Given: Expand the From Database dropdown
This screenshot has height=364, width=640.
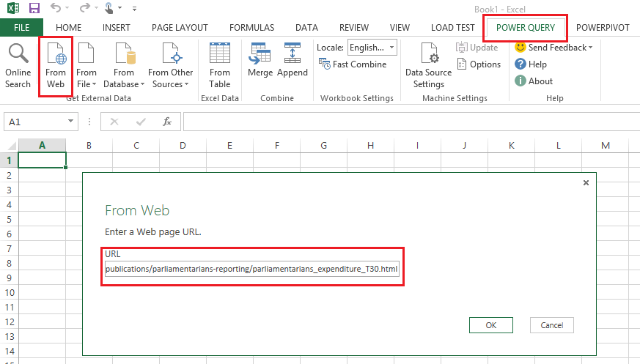Looking at the screenshot, I should point(123,66).
